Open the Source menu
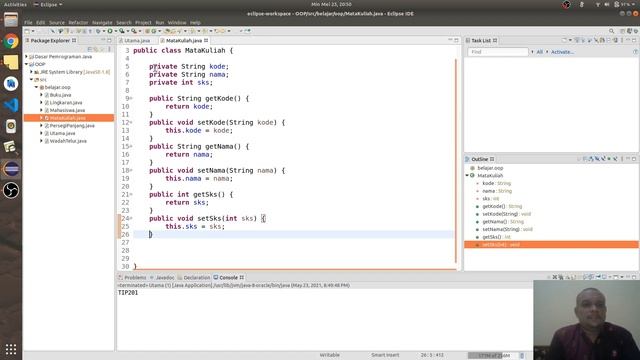 coord(57,22)
